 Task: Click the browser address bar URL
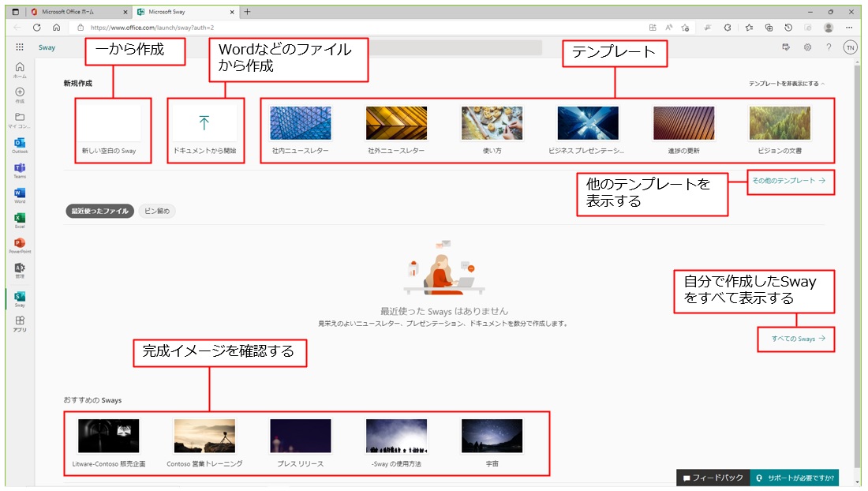tap(152, 27)
